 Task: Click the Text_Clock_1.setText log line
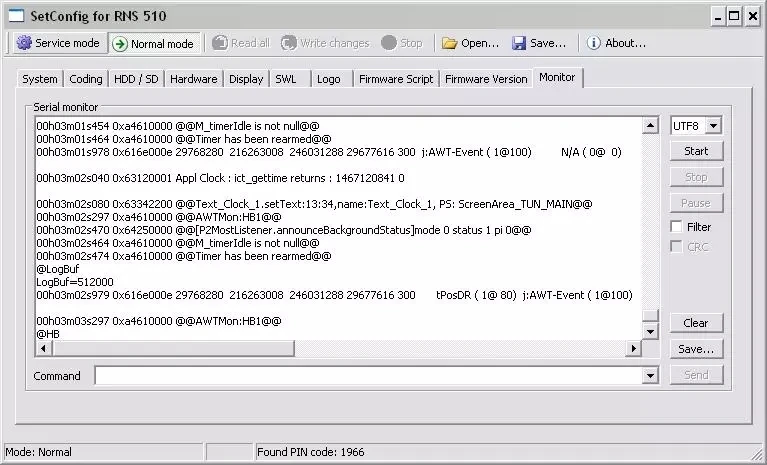(x=315, y=204)
